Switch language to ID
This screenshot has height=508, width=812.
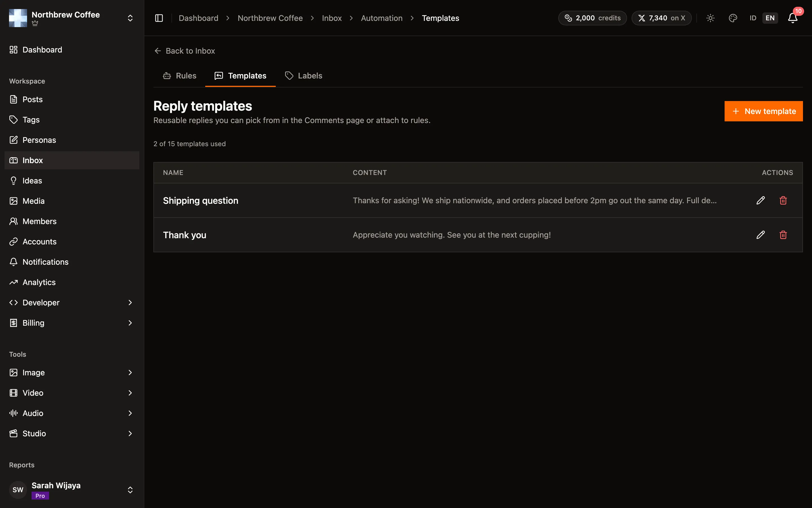coord(753,18)
